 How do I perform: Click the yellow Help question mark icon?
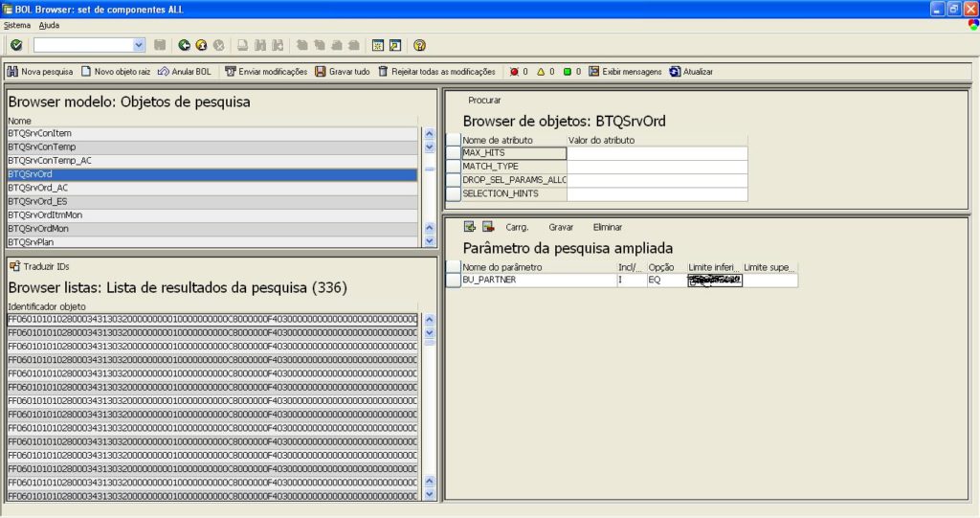(419, 45)
